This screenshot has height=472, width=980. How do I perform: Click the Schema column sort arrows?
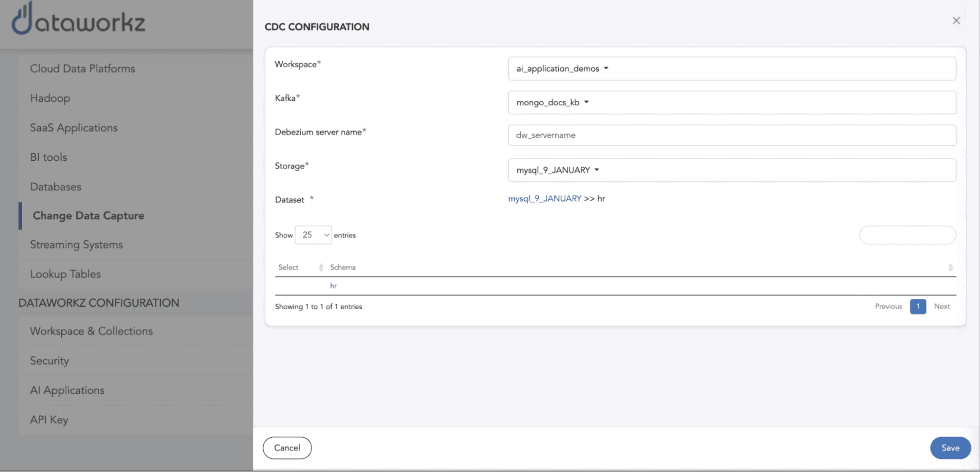coord(950,267)
